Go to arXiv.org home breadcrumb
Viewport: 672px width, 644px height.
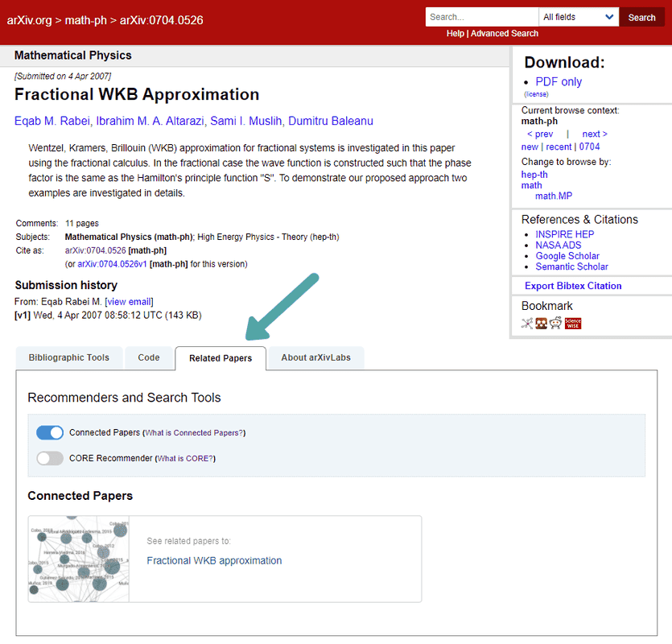29,20
